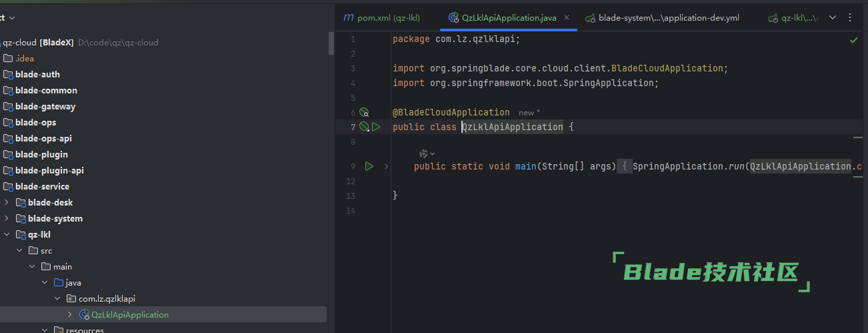868x333 pixels.
Task: Click the round gutter icon on line 7
Action: 364,127
